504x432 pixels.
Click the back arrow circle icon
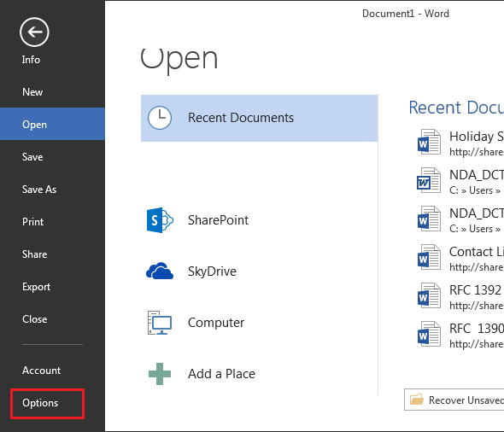click(x=34, y=32)
